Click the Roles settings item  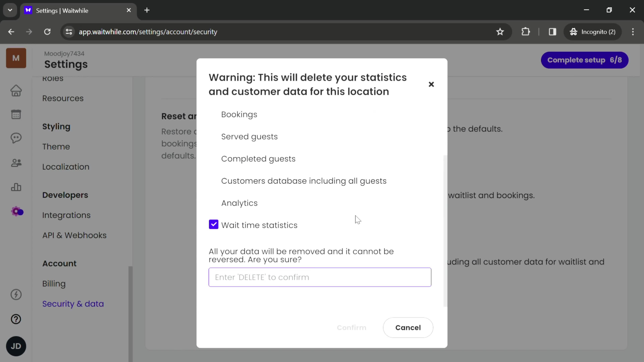pos(53,78)
